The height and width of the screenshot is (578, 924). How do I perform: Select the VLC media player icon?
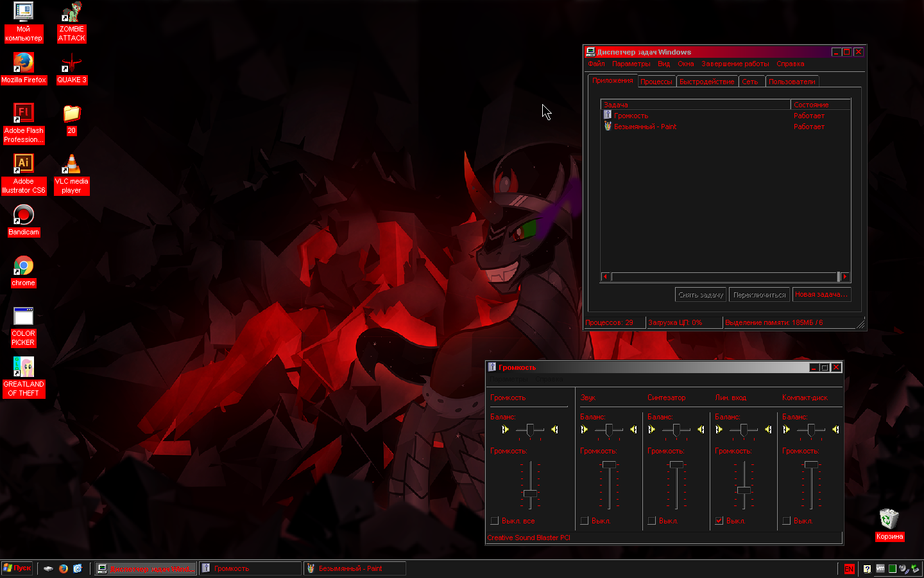[x=71, y=174]
